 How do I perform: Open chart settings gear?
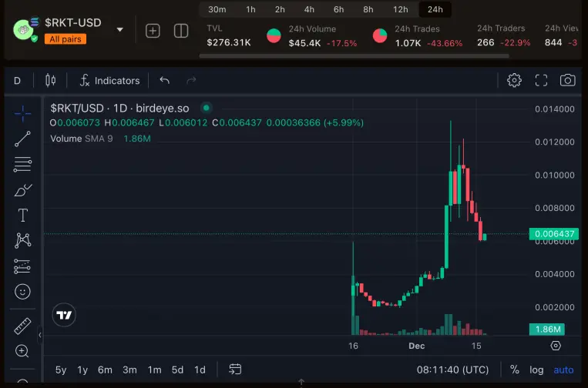click(x=514, y=80)
